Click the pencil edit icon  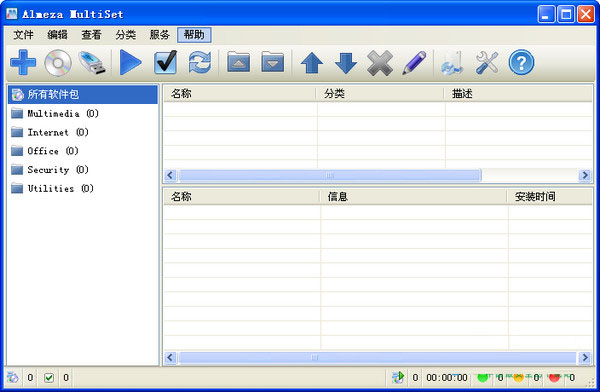414,63
